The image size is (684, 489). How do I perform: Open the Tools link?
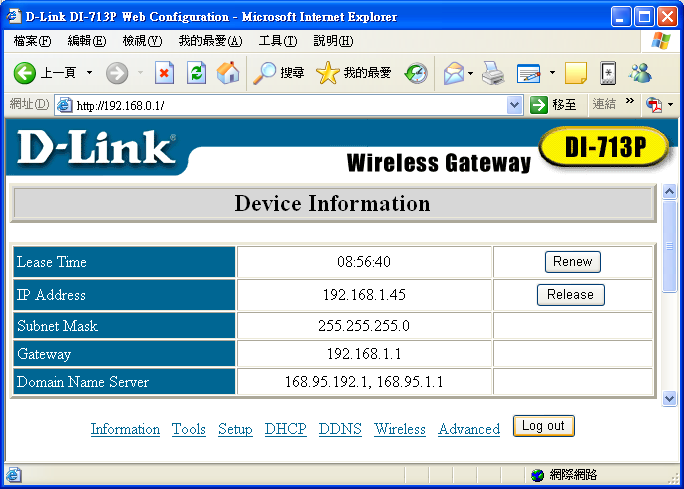188,429
